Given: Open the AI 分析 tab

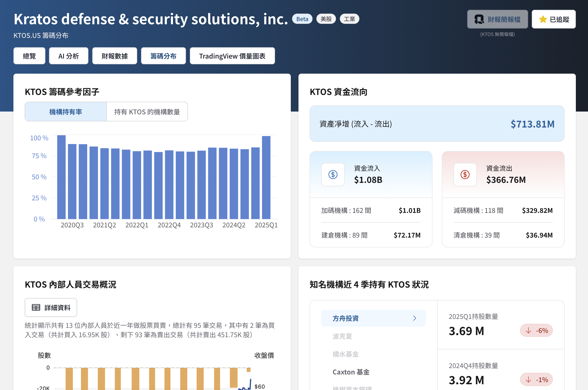Looking at the screenshot, I should (69, 56).
